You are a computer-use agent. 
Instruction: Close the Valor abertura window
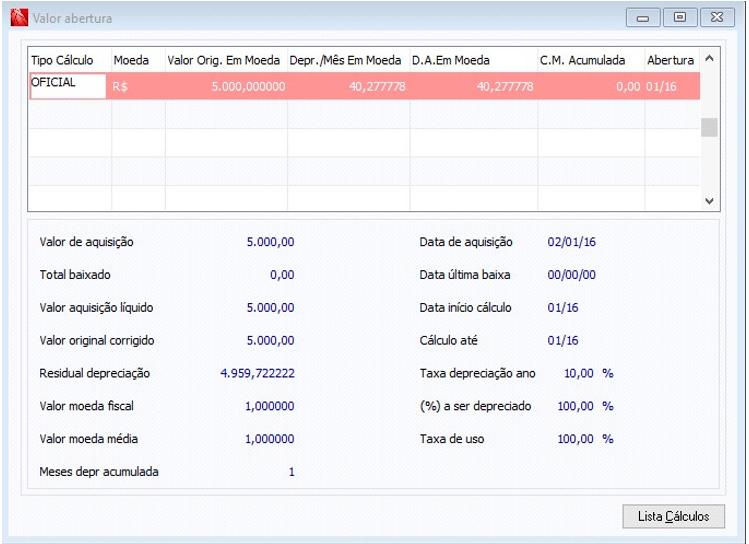tap(717, 18)
